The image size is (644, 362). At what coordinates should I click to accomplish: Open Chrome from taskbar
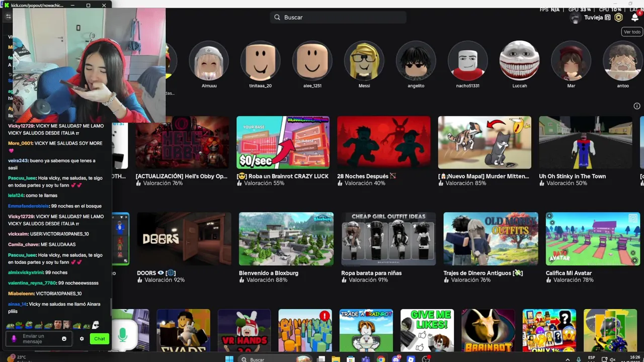coord(381,359)
